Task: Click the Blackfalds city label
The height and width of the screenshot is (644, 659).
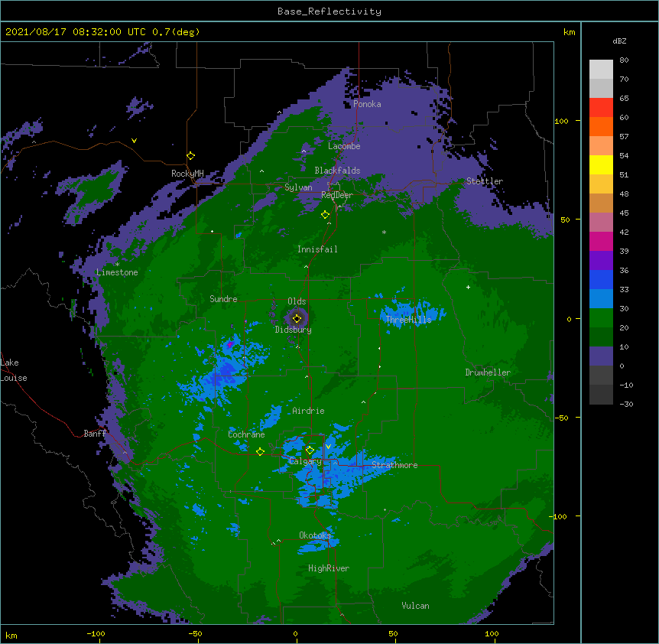Action: [337, 171]
